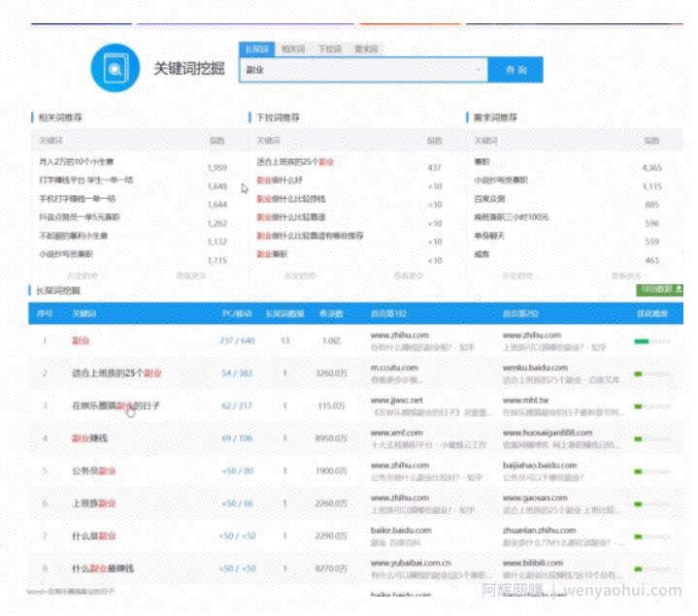Open www.yubaibai.com.cn first-place result
698x616 pixels.
[x=411, y=563]
